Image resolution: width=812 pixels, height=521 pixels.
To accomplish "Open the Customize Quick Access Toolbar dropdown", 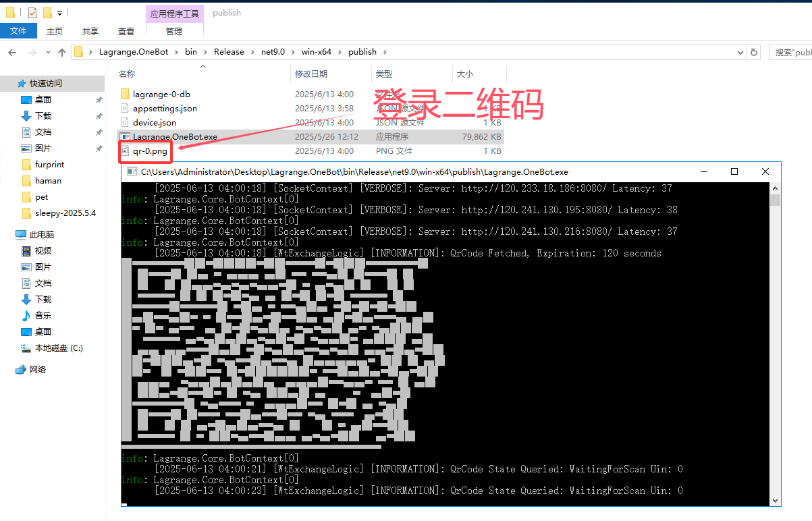I will tap(60, 13).
